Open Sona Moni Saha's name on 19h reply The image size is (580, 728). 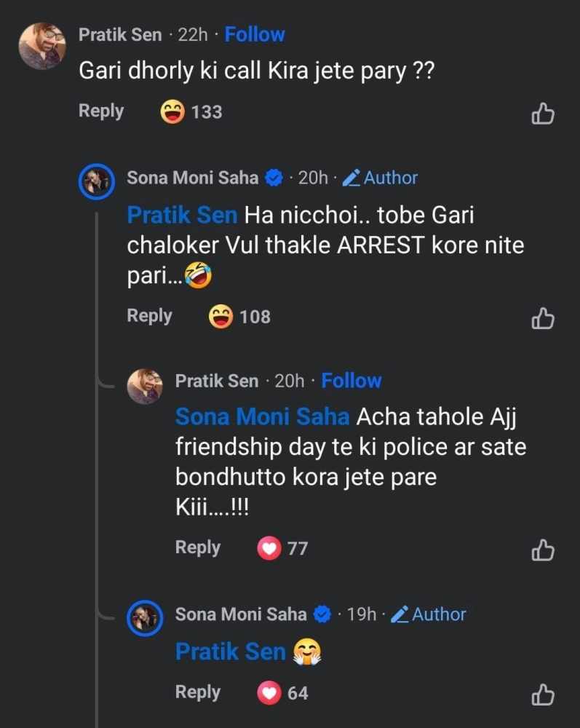tap(241, 614)
